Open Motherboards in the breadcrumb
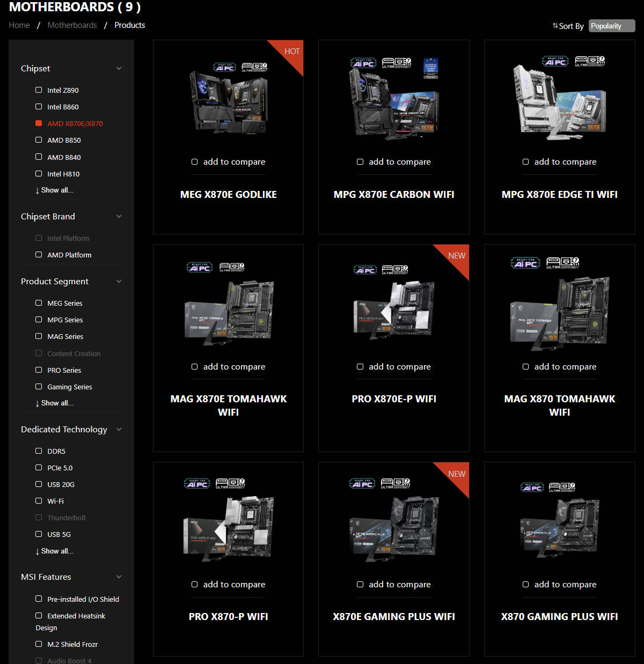644x664 pixels. click(72, 25)
